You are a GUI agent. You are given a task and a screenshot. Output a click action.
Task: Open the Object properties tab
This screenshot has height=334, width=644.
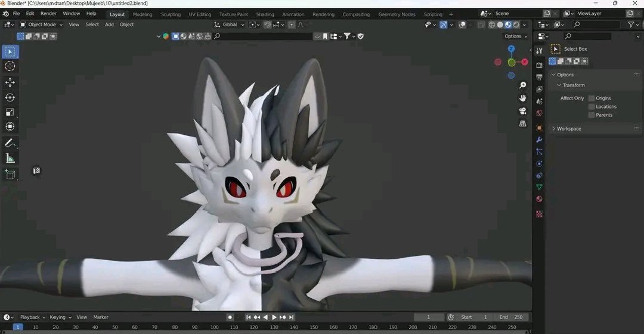pyautogui.click(x=539, y=128)
